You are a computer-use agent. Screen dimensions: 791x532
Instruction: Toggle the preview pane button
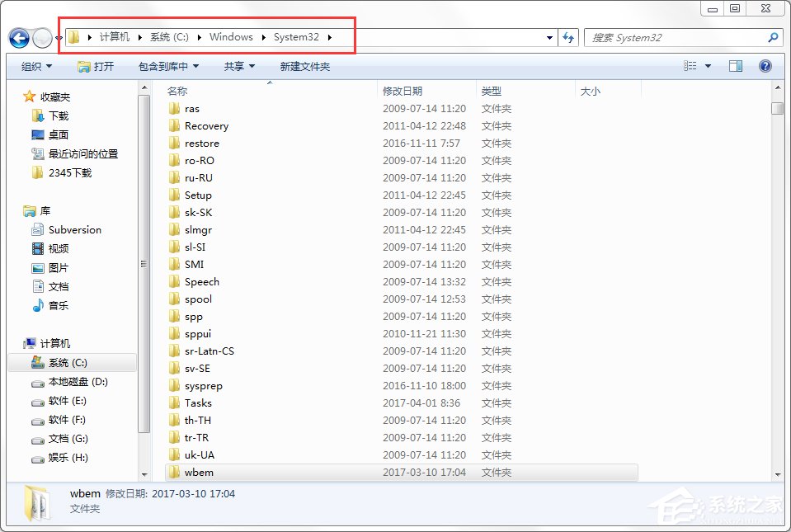click(735, 66)
